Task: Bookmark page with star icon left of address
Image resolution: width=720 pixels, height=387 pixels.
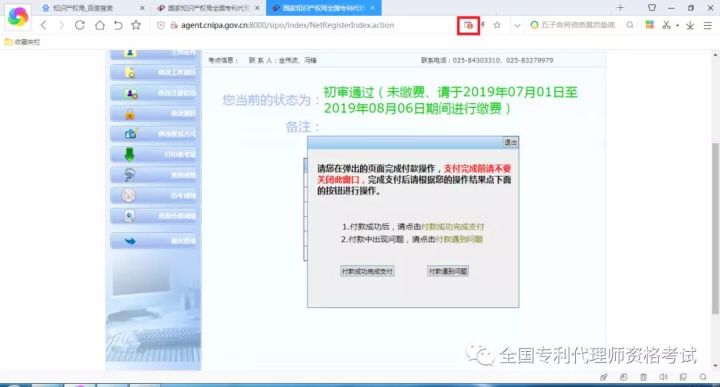Action: (x=136, y=25)
